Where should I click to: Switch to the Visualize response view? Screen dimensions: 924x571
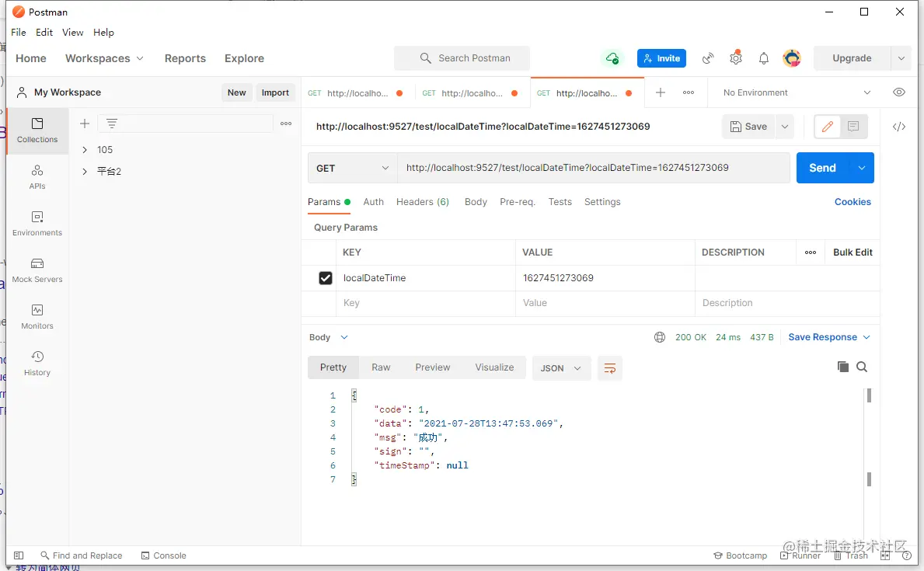coord(494,367)
